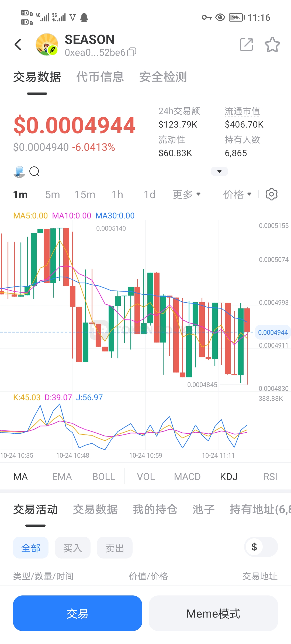Open the 交易活动 tab
291x644 pixels.
(36, 509)
